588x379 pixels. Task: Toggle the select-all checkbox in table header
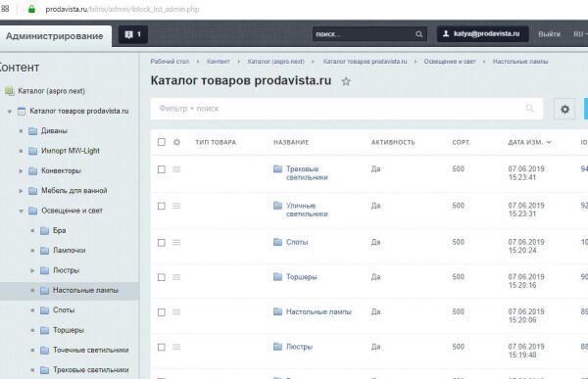[162, 142]
